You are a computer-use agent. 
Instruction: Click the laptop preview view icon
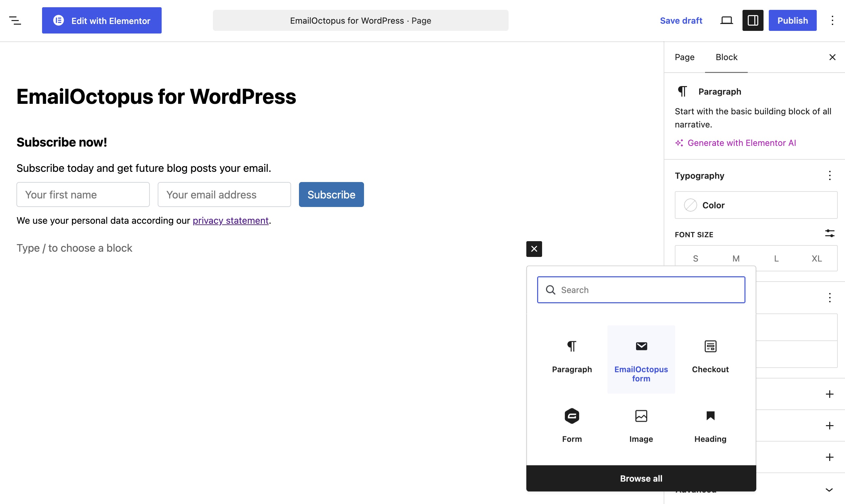726,21
